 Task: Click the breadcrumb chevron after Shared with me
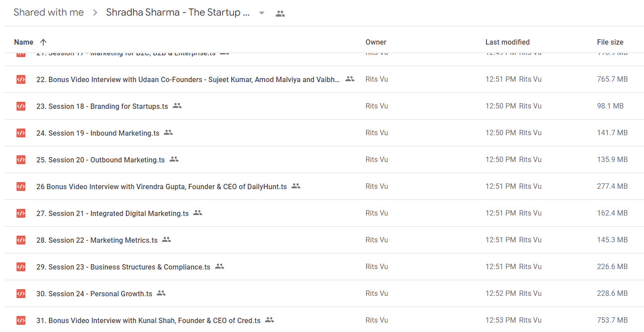(95, 13)
